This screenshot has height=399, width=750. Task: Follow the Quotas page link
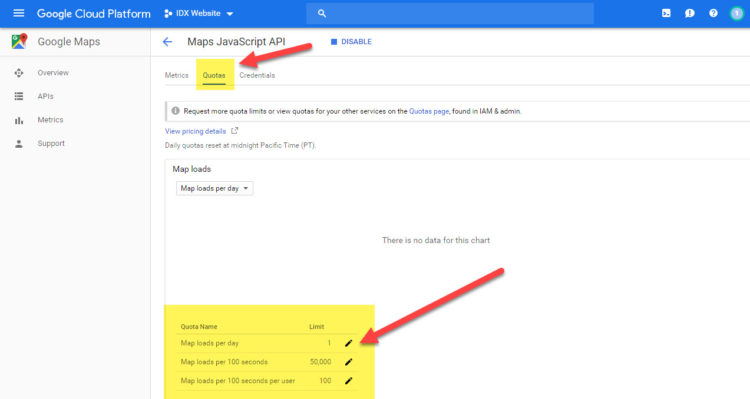(x=429, y=111)
